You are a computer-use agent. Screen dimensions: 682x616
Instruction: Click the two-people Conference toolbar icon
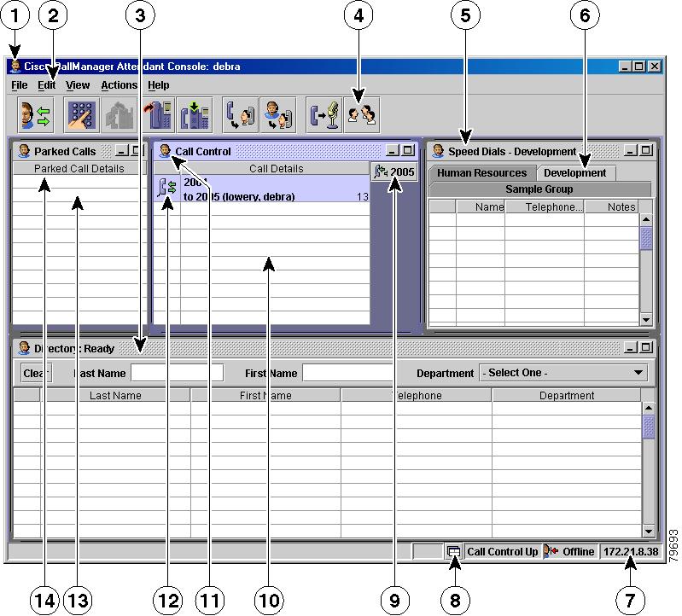click(362, 115)
